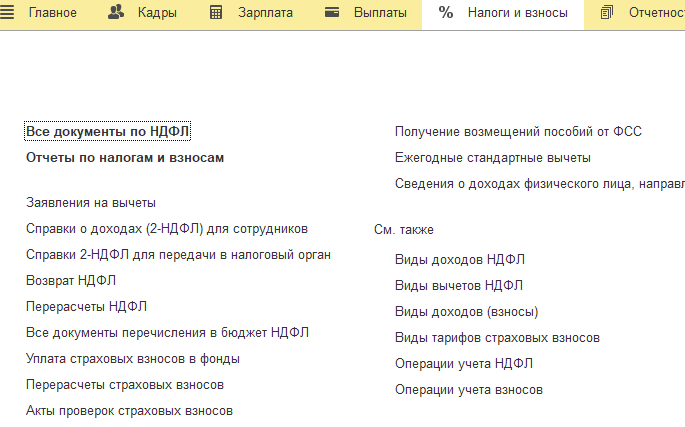Image resolution: width=685 pixels, height=427 pixels.
Task: Open the Зарплата section tab
Action: pyautogui.click(x=265, y=13)
